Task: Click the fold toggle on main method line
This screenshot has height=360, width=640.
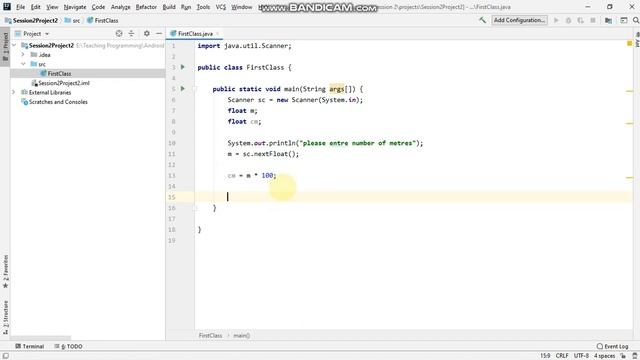Action: (x=195, y=89)
